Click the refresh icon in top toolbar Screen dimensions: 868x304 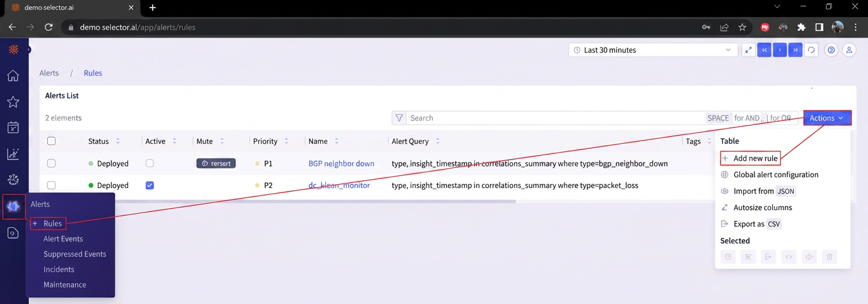click(x=811, y=50)
